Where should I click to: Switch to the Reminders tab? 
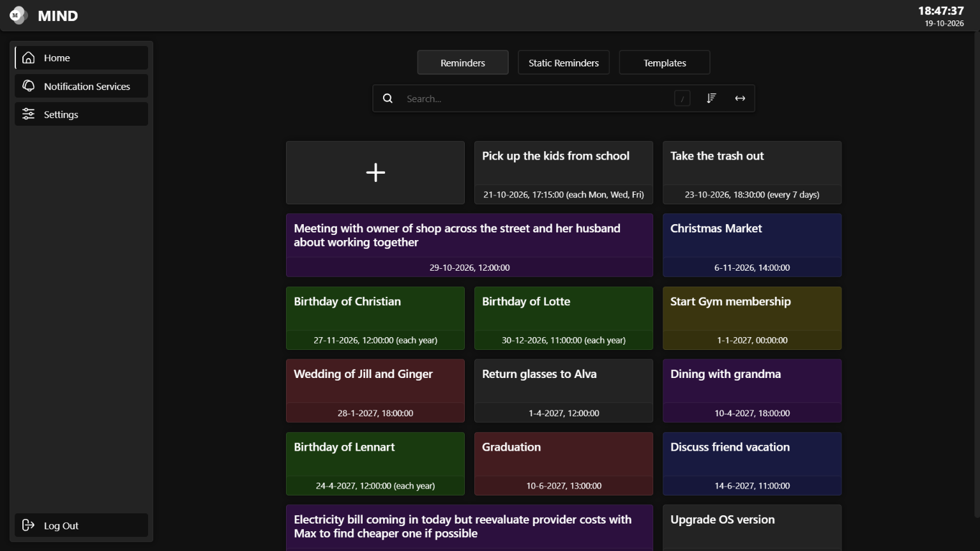463,63
